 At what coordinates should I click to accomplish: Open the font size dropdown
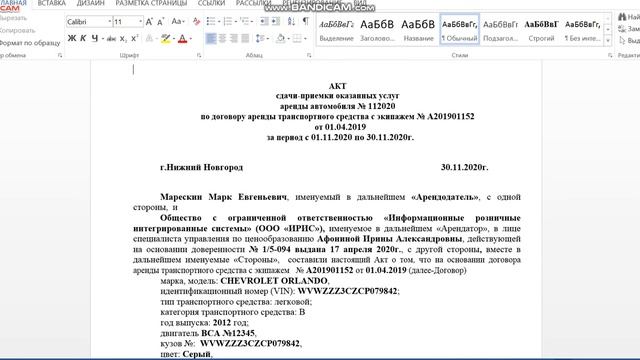click(x=140, y=22)
